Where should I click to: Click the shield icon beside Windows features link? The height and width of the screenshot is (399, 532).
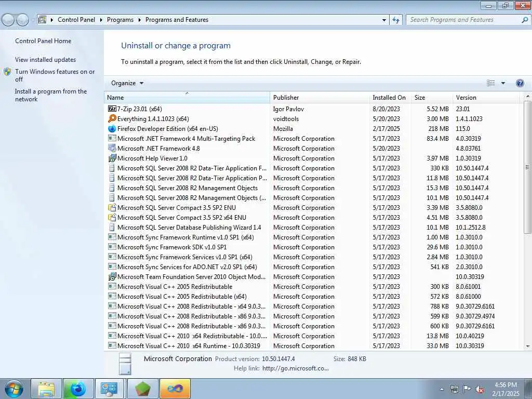pyautogui.click(x=7, y=72)
